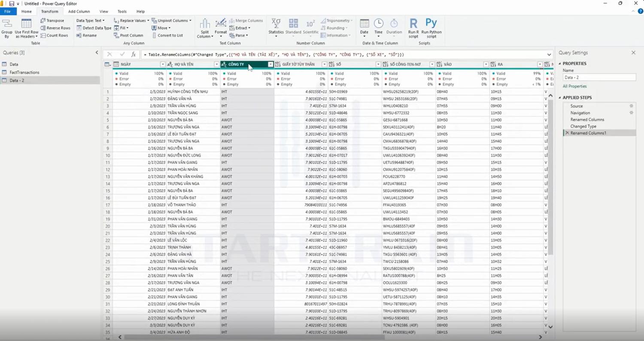Viewport: 644px width, 341px height.
Task: Open the CÔNG TY column filter dropdown
Action: click(270, 64)
